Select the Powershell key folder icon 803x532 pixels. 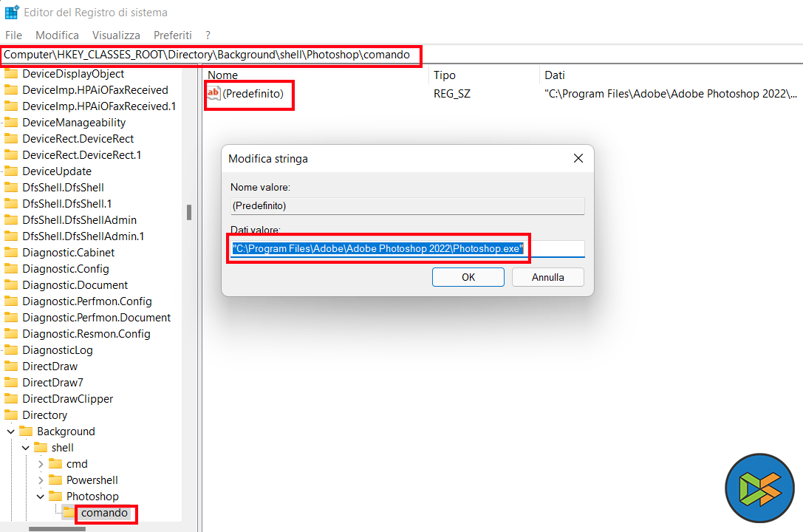coord(55,480)
